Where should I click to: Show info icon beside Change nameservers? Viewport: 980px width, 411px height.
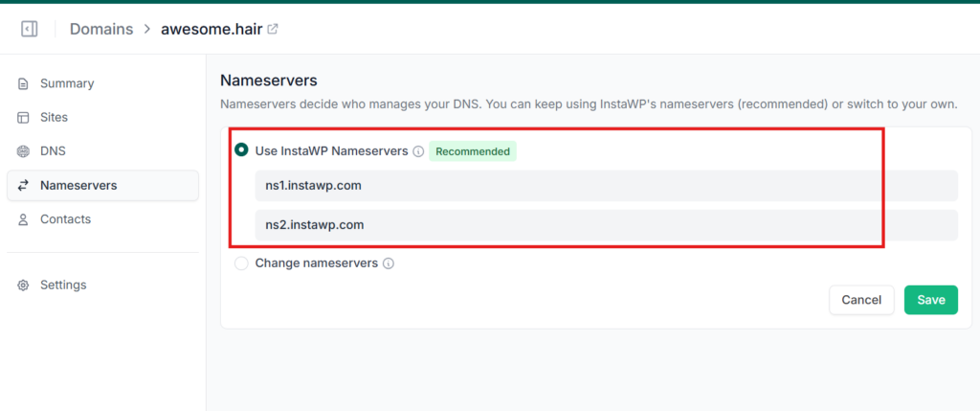pyautogui.click(x=389, y=264)
